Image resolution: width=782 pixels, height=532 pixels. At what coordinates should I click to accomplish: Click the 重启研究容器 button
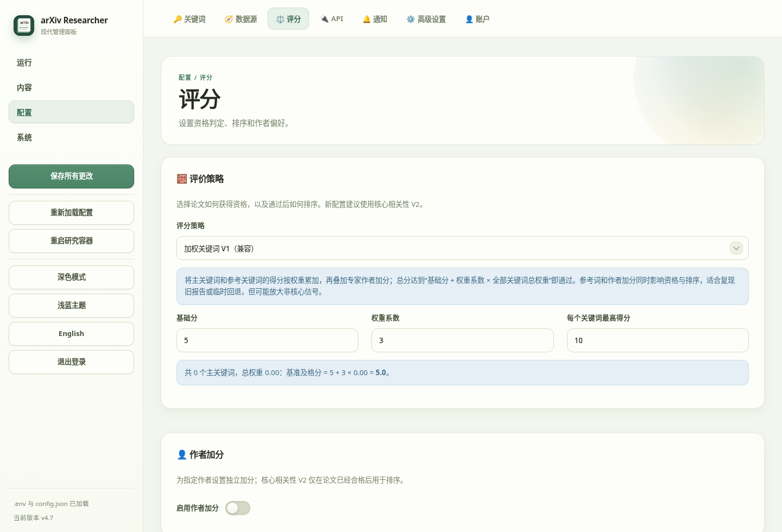[x=71, y=241]
